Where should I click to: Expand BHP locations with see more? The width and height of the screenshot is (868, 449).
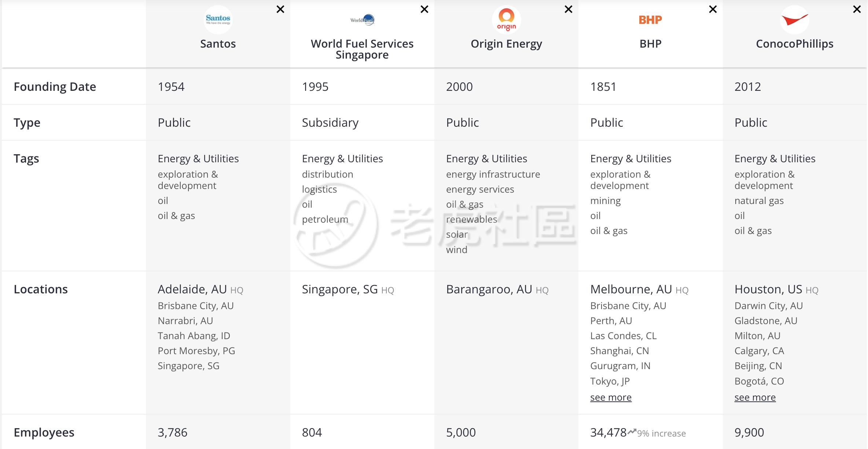pyautogui.click(x=611, y=397)
